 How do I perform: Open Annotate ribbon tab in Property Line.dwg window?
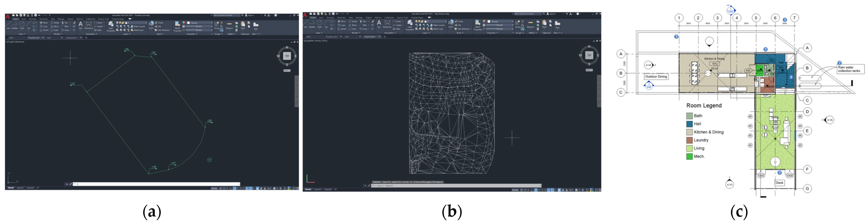coord(32,19)
